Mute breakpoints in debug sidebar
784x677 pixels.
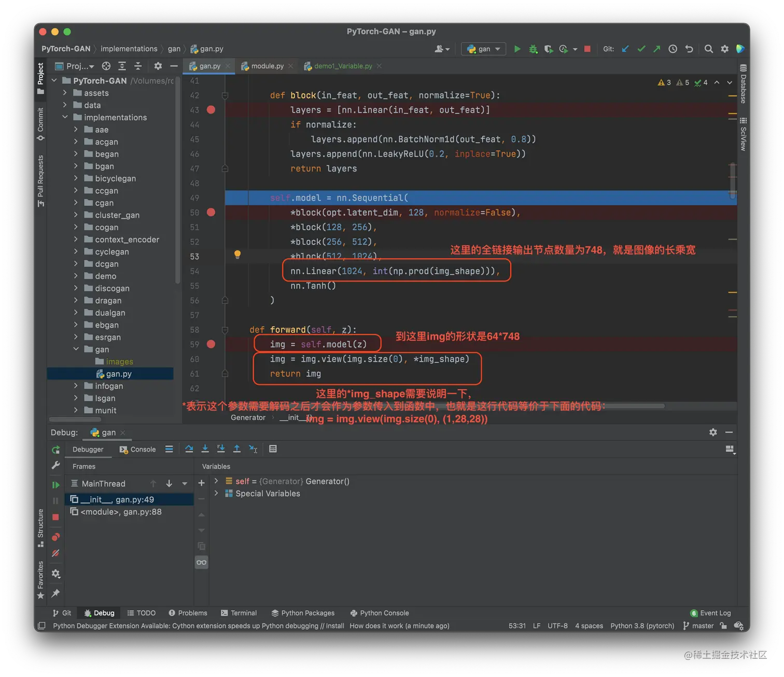click(x=55, y=553)
